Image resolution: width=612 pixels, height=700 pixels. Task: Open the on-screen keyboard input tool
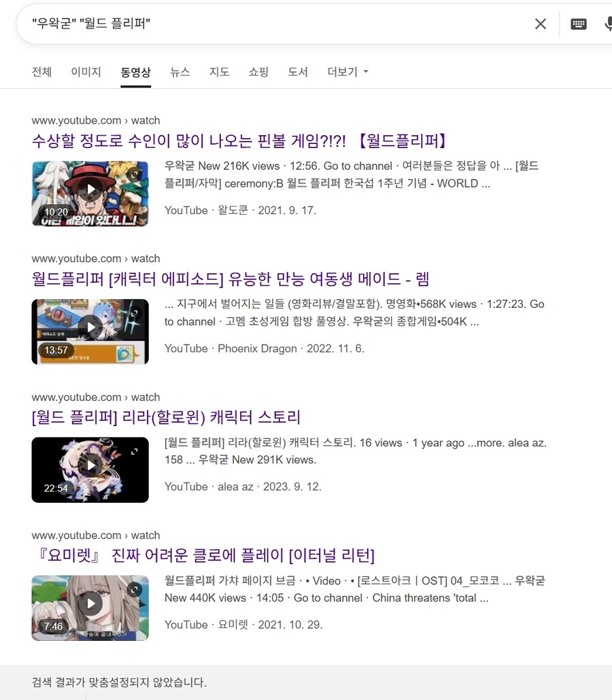pyautogui.click(x=579, y=24)
